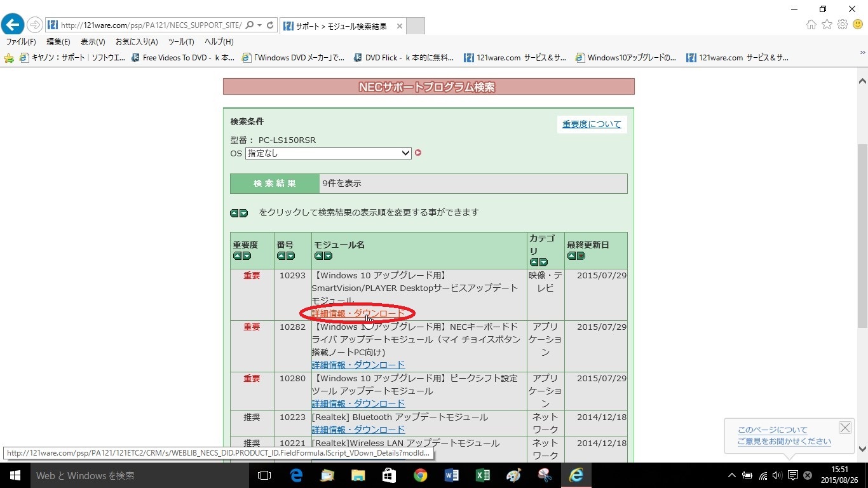Open 「Windows DVD メーカー」 bookmark
Screen dimensions: 868x488
click(294, 57)
